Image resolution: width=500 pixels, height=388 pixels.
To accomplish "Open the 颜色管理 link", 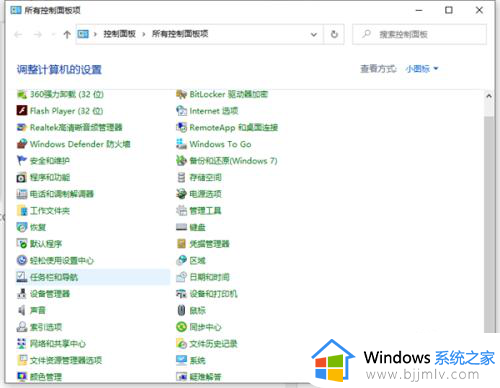I will pyautogui.click(x=46, y=377).
